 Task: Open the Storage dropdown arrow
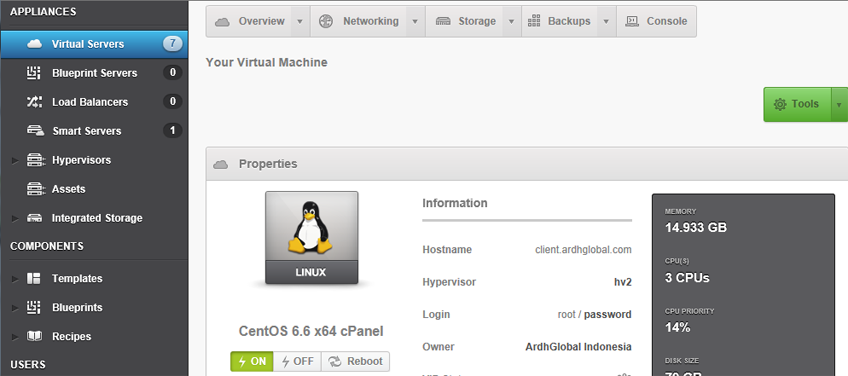tap(512, 22)
